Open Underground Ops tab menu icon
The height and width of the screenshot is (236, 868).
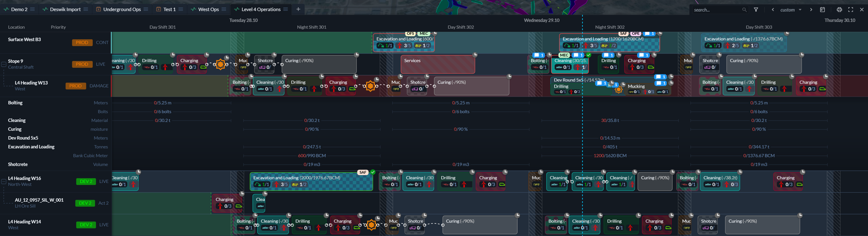[146, 9]
